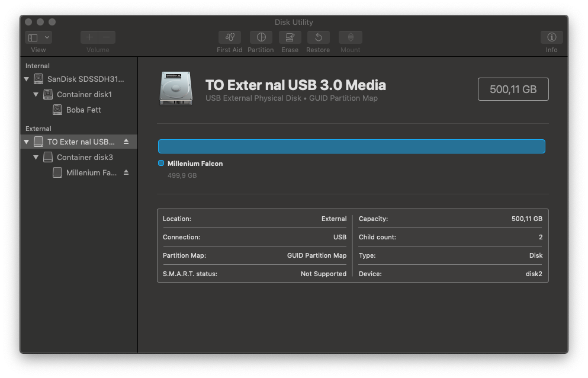Viewport: 588px width, 378px height.
Task: Collapse the Container disk3 disclosure triangle
Action: (x=36, y=157)
